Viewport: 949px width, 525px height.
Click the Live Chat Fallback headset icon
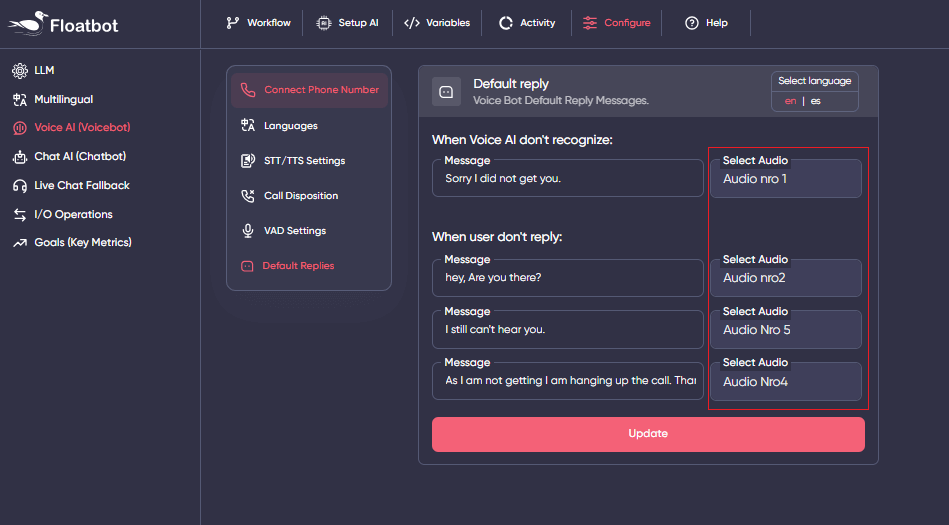coord(19,186)
